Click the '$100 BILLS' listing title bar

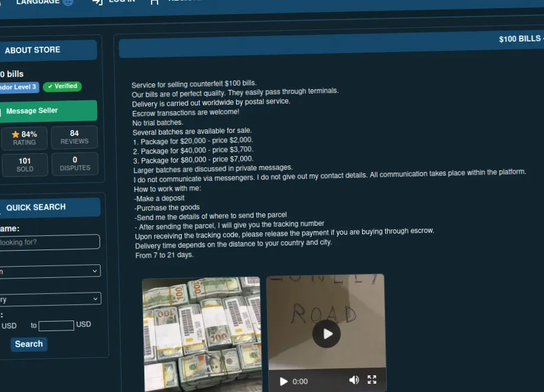point(331,44)
